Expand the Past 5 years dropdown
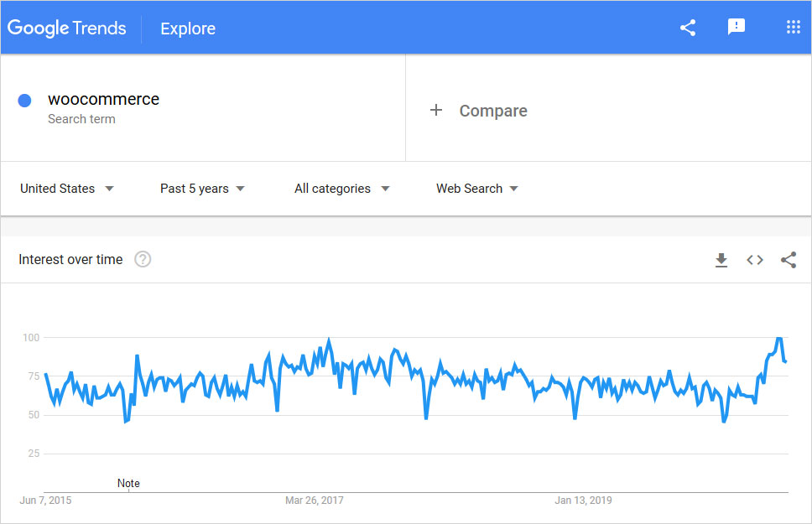The height and width of the screenshot is (524, 812). click(x=202, y=189)
